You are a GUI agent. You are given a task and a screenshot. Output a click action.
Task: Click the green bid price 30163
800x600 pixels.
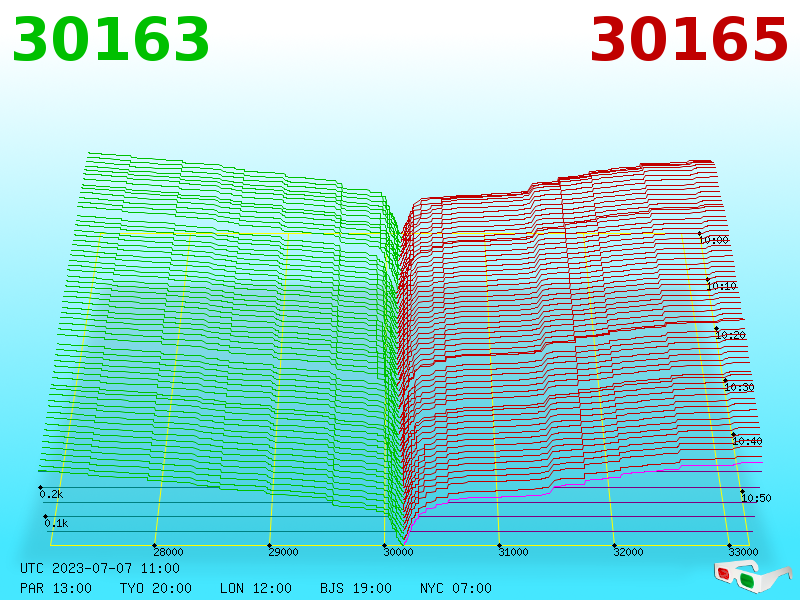click(111, 40)
